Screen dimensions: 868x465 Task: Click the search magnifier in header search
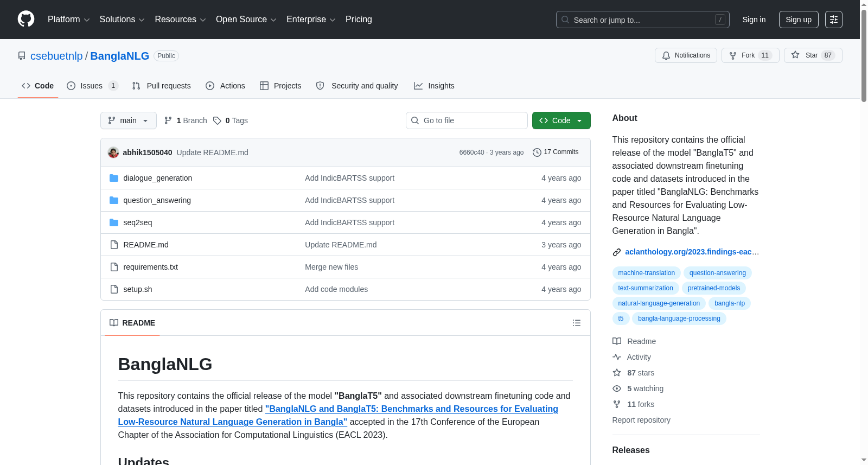click(x=565, y=20)
